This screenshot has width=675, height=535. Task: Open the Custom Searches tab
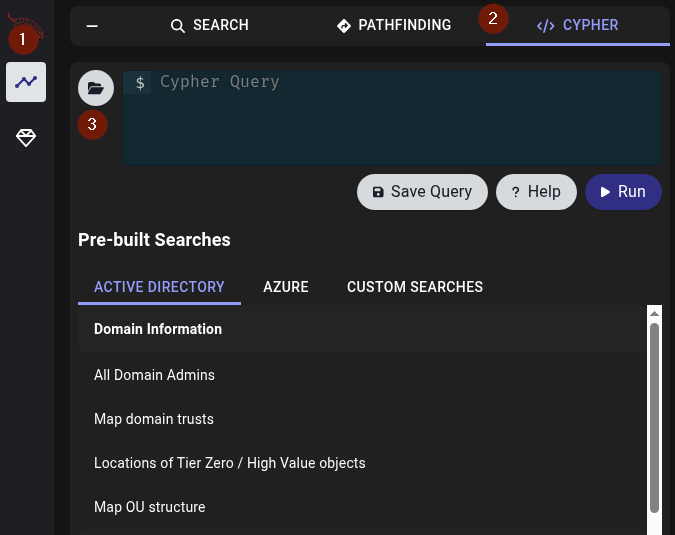point(415,287)
